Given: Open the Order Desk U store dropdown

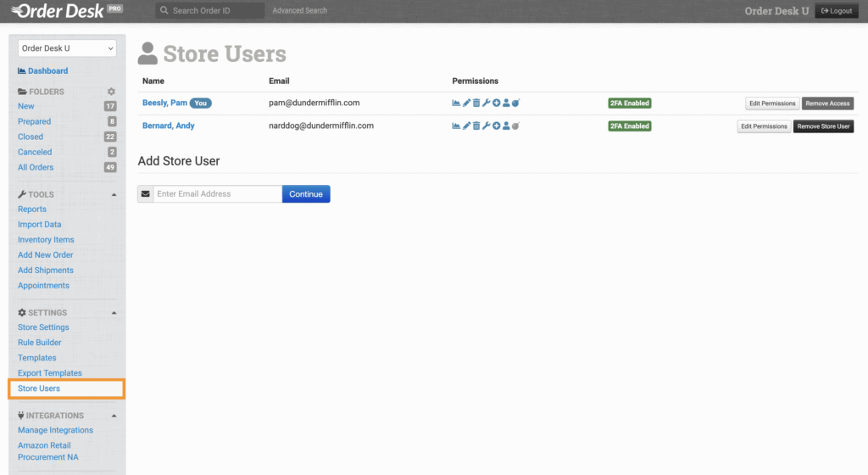Looking at the screenshot, I should coord(67,49).
